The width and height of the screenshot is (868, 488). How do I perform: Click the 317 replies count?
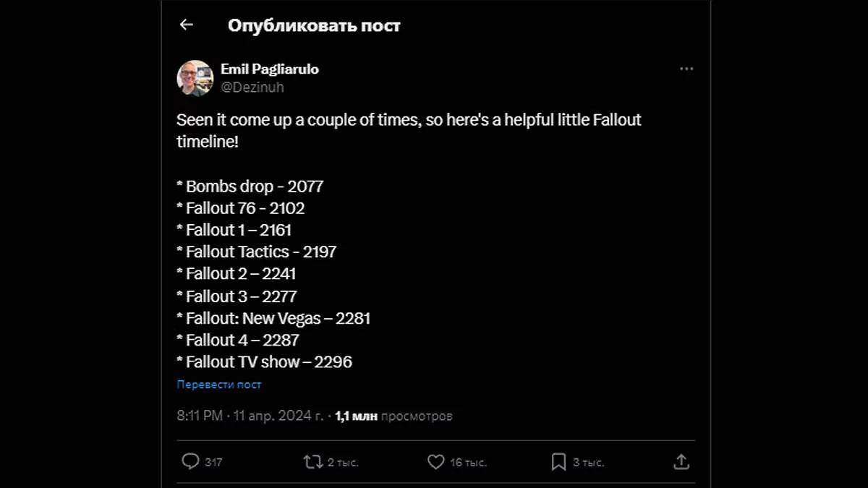(213, 462)
